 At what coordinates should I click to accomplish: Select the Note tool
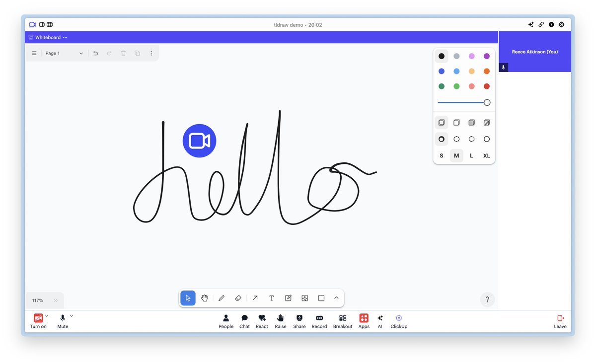point(288,298)
